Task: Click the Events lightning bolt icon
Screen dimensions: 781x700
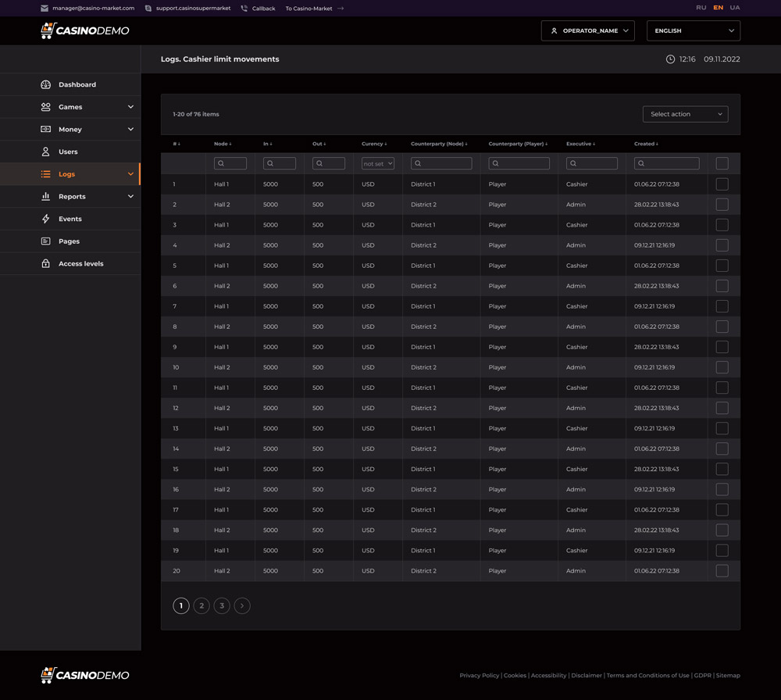Action: [45, 219]
